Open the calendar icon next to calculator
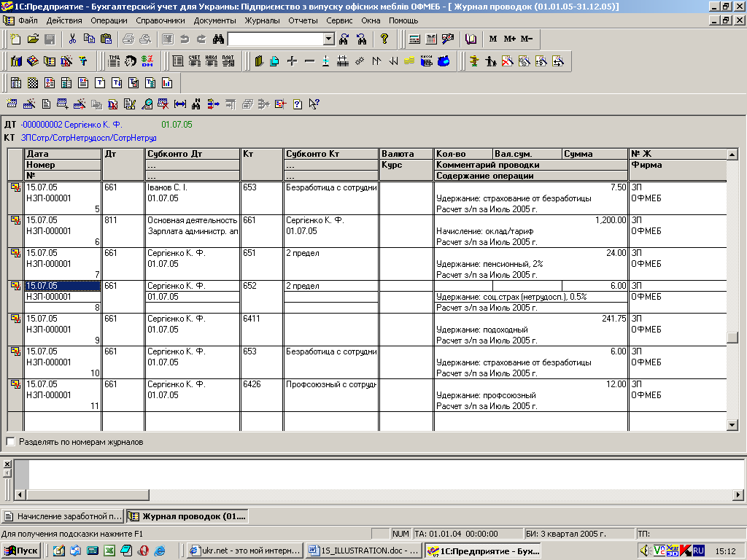747x560 pixels. [431, 39]
